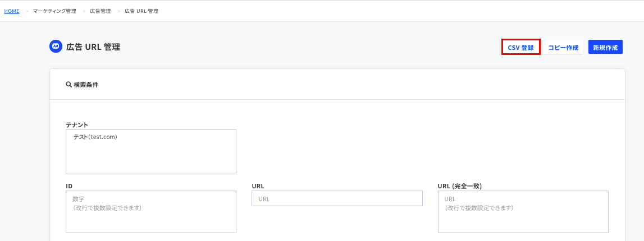Select テスト(test.com) in the tenant list
Screen dimensions: 644x241
click(x=95, y=137)
